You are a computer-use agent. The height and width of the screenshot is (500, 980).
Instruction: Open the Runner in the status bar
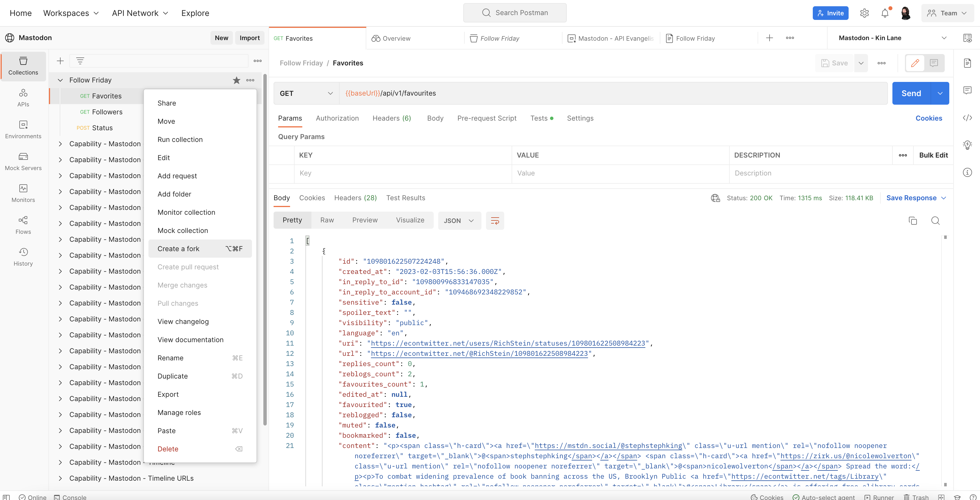[879, 497]
